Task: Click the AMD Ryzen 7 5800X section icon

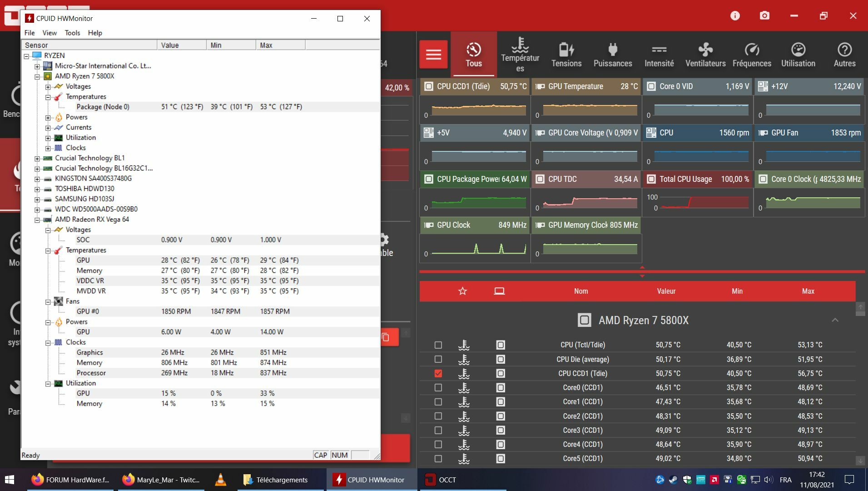Action: point(585,320)
